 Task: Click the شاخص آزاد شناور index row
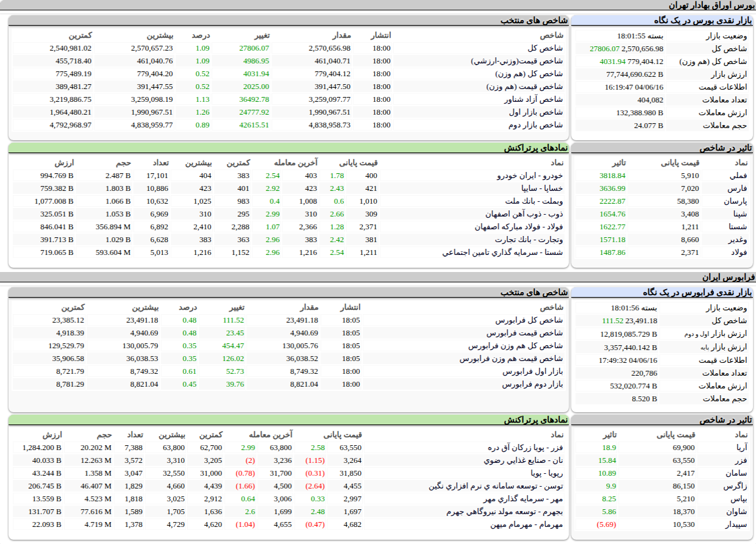pos(288,99)
